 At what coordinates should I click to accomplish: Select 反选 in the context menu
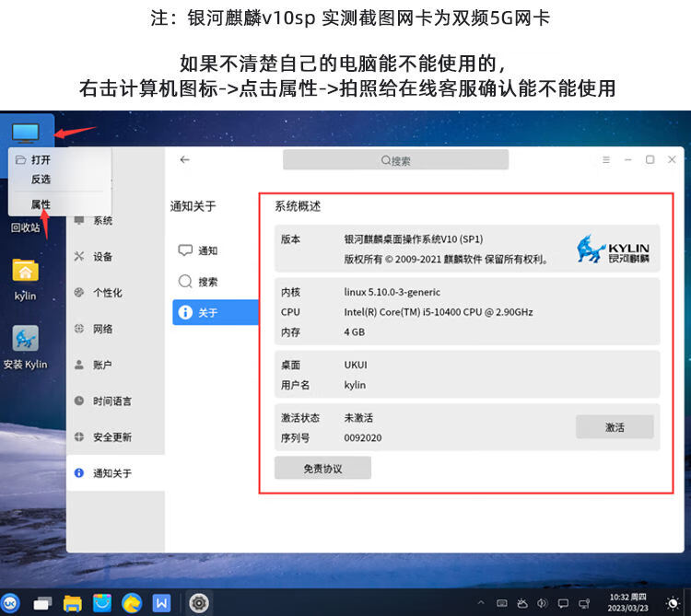tap(41, 179)
